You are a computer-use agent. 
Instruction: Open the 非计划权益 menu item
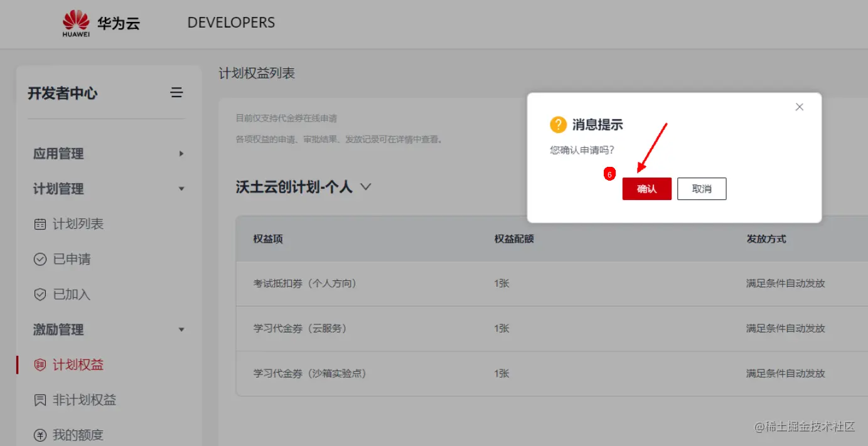click(x=84, y=400)
